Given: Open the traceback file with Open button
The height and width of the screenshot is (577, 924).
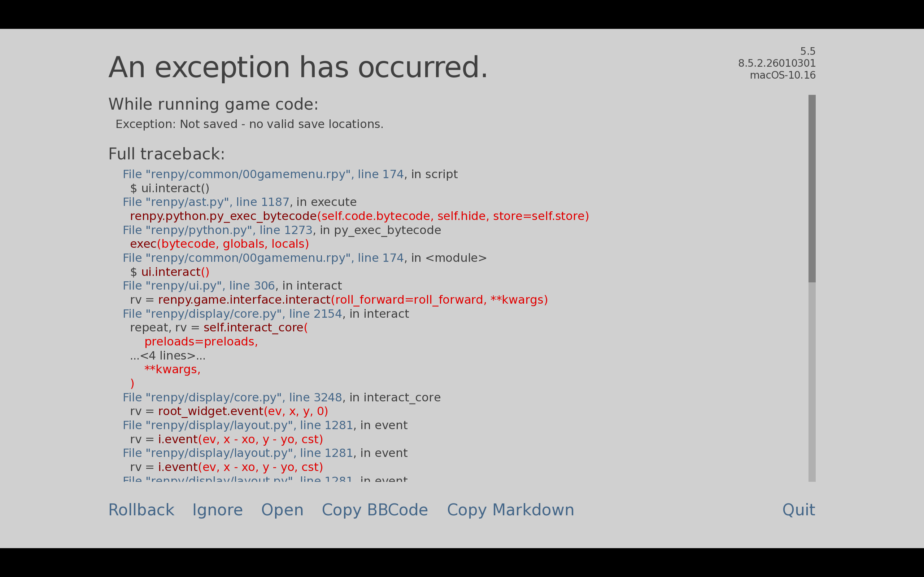Looking at the screenshot, I should (x=282, y=510).
